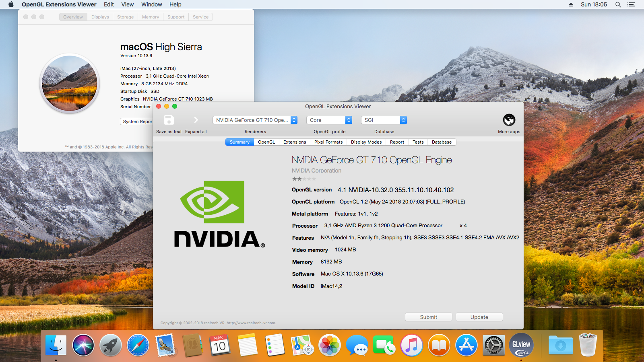Open the Apple menu
The width and height of the screenshot is (644, 362).
pos(11,4)
